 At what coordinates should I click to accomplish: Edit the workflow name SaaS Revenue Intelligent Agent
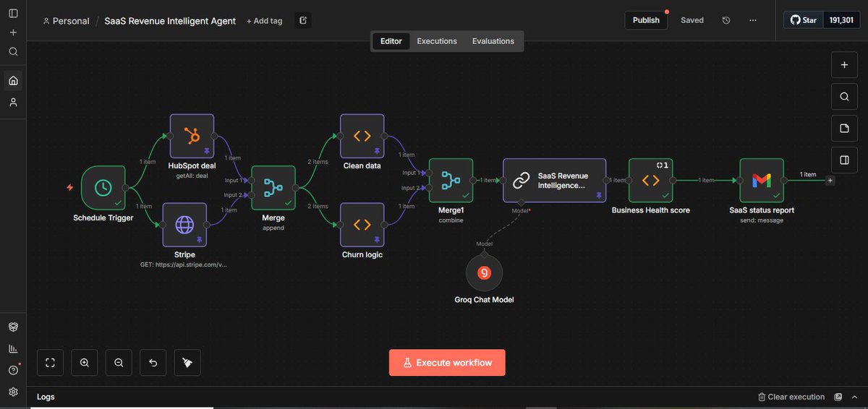pyautogui.click(x=170, y=21)
